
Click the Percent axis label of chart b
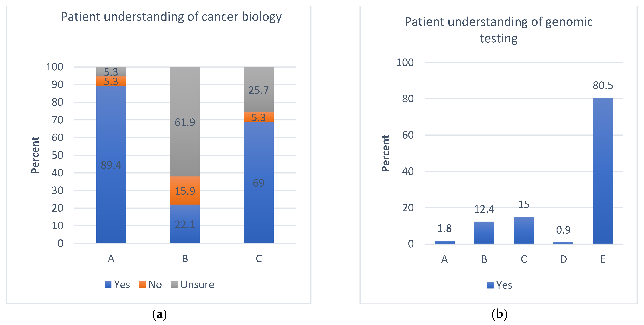pyautogui.click(x=386, y=153)
